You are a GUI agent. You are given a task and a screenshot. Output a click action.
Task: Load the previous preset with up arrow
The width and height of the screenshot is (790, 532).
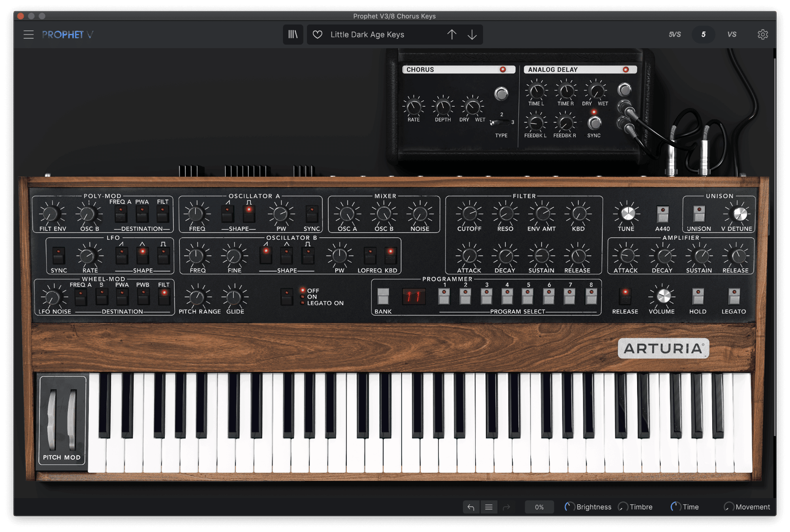tap(451, 35)
